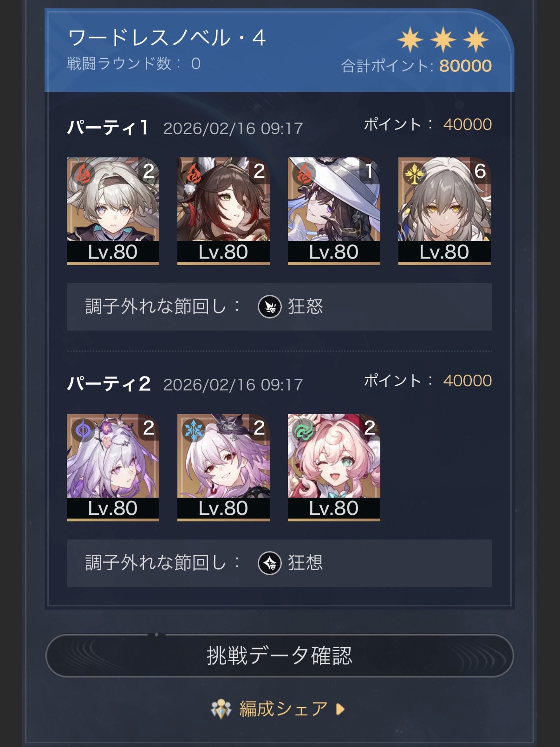
Task: Click the Wind element icon on pink-haired character
Action: point(304,430)
